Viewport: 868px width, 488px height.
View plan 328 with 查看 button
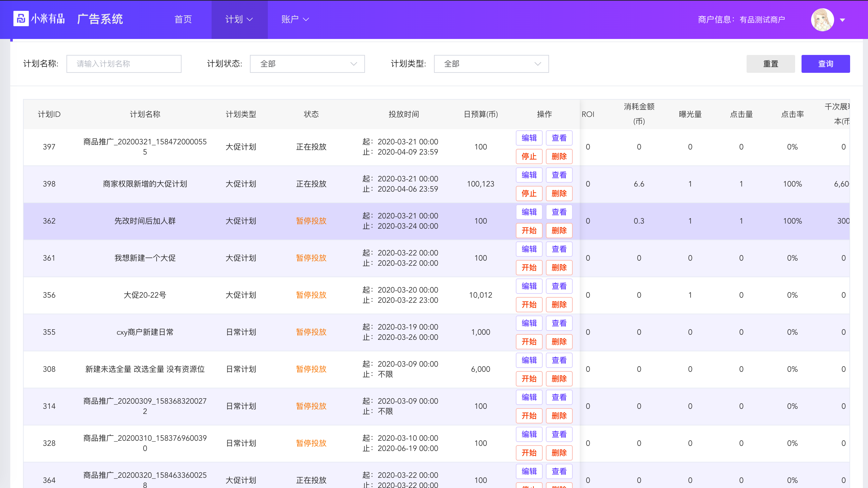(x=559, y=434)
